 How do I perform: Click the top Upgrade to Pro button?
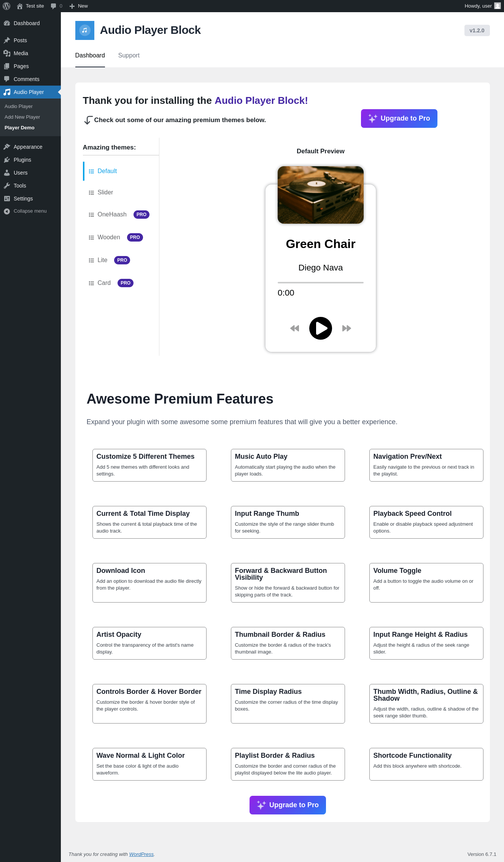[x=399, y=118]
